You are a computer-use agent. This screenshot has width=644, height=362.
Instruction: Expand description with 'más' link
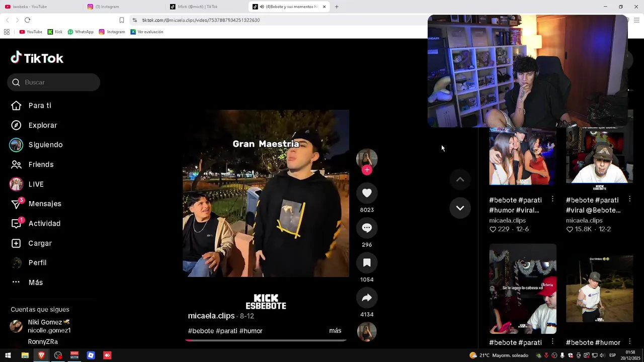tap(335, 331)
